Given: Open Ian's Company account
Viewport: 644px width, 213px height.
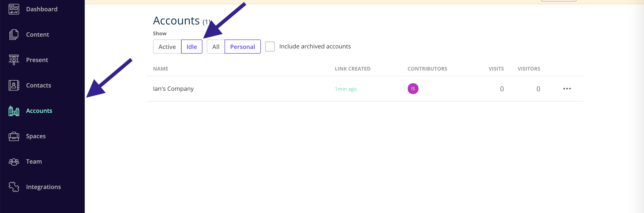Looking at the screenshot, I should pyautogui.click(x=173, y=89).
